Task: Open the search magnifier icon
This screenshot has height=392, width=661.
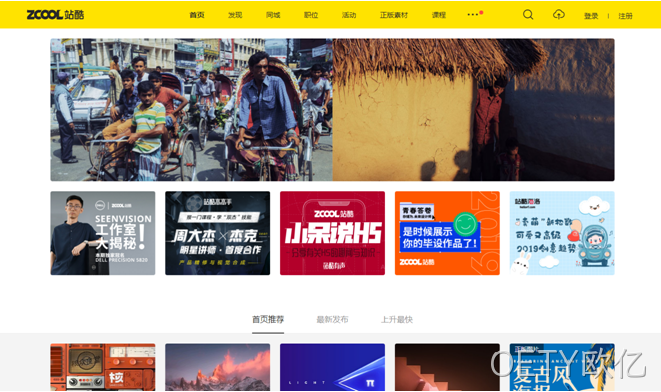Action: click(528, 15)
